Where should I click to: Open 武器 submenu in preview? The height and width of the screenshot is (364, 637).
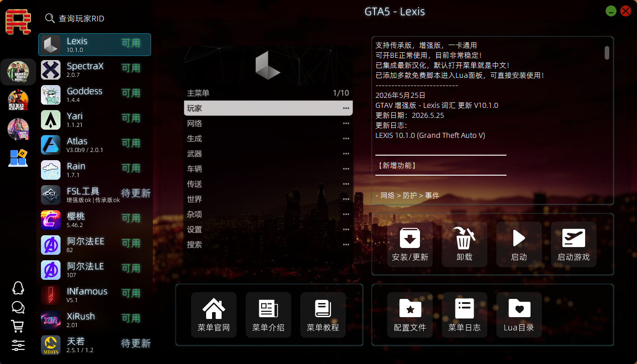268,154
